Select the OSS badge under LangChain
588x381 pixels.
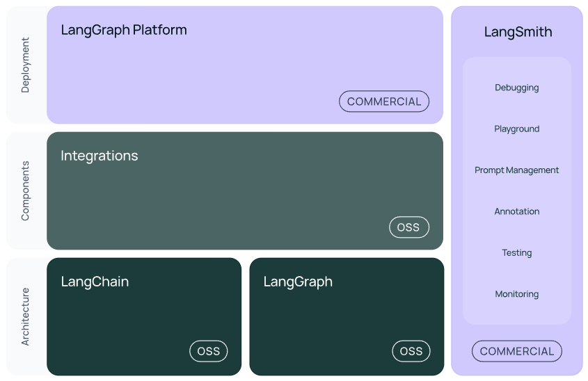pyautogui.click(x=209, y=351)
